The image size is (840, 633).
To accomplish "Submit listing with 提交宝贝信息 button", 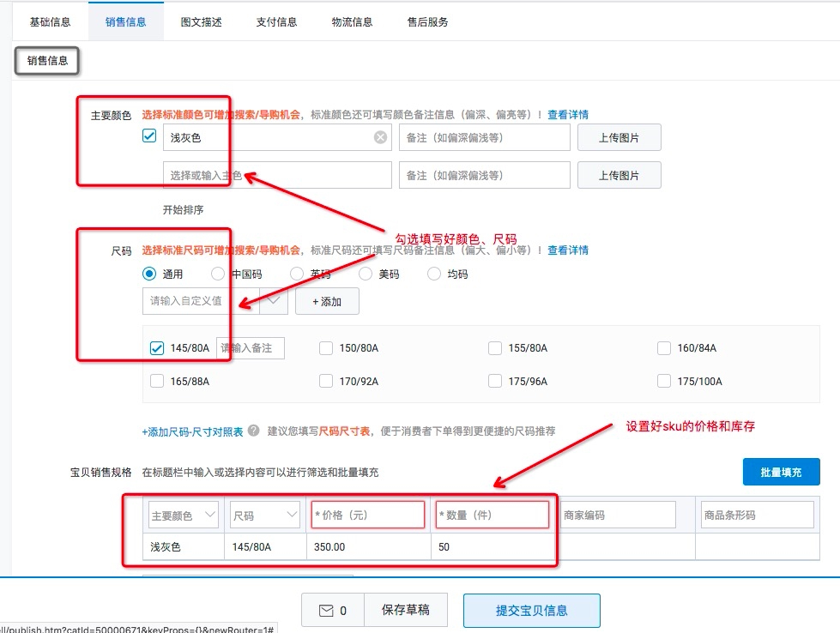I will [531, 611].
